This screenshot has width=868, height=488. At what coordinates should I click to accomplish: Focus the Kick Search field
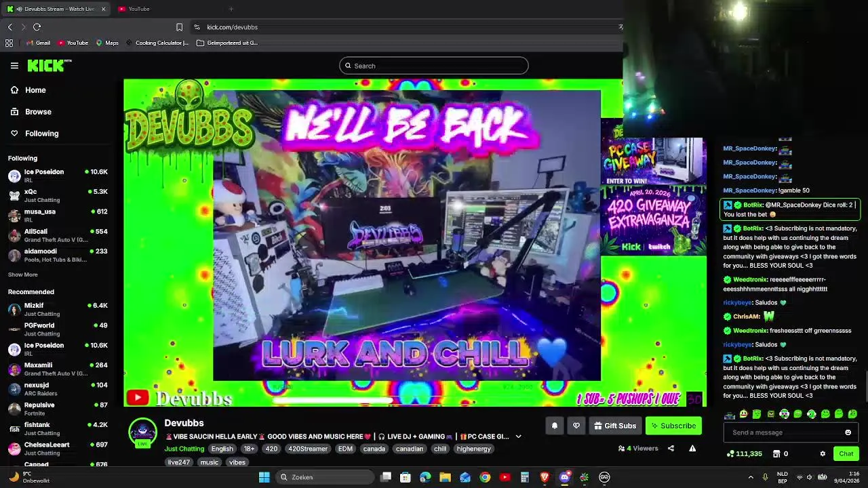point(434,66)
